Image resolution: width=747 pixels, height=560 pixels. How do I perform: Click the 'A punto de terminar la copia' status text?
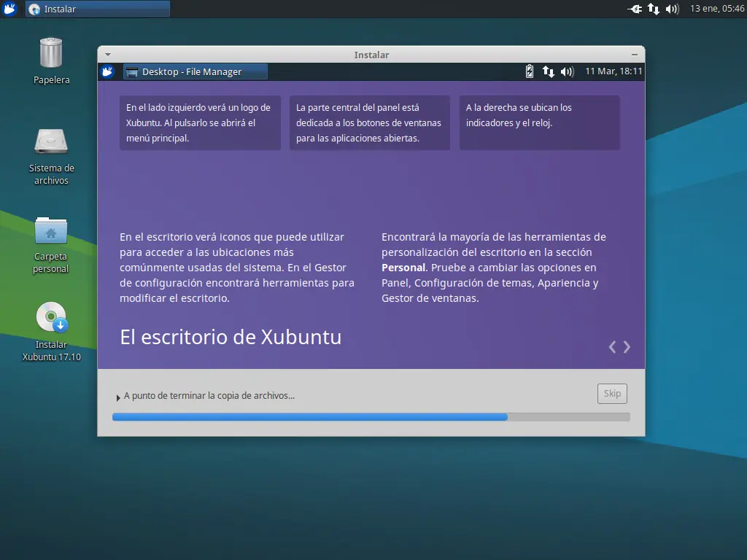click(209, 396)
